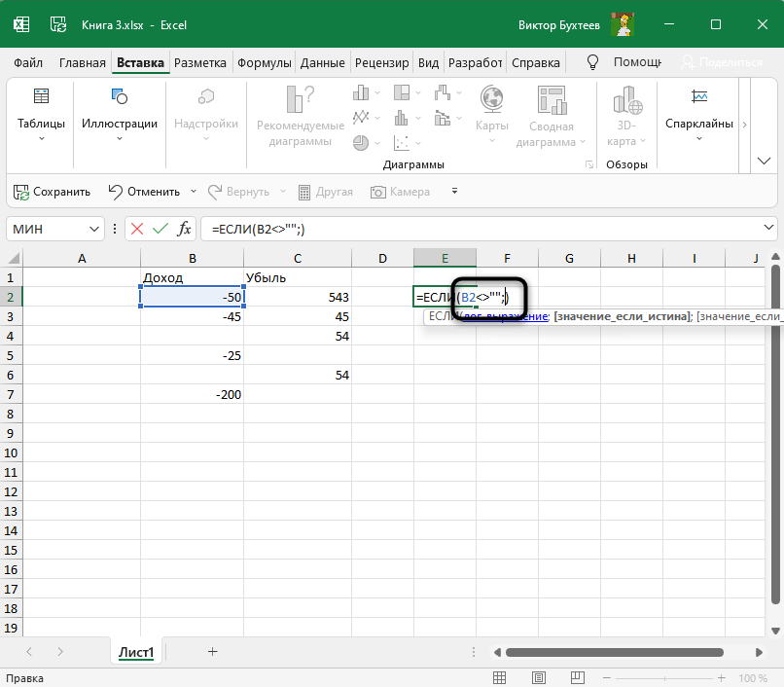Open the Формулы (Formulas) ribbon tab

coord(263,62)
